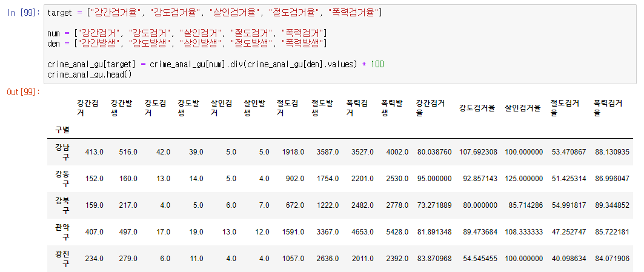Select the 광진구 row label

tap(62, 259)
